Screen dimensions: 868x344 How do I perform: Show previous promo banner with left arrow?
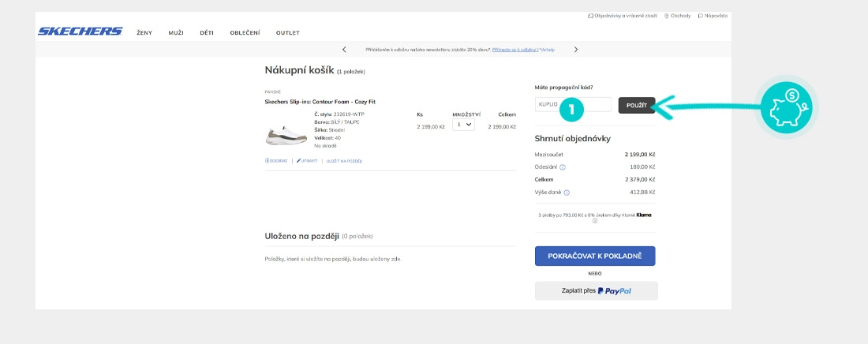click(344, 50)
